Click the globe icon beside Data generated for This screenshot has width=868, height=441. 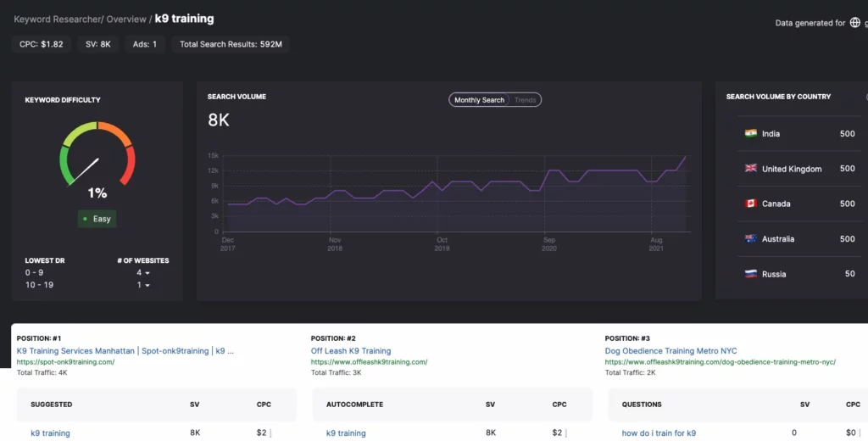pyautogui.click(x=854, y=23)
